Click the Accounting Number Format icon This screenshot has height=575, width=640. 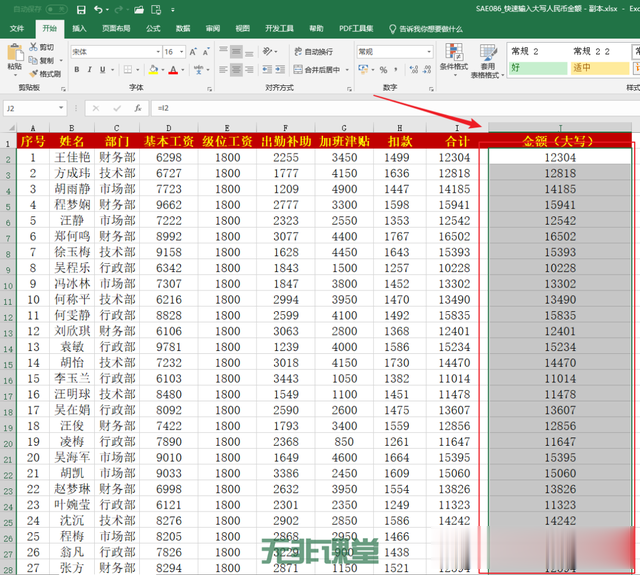363,70
